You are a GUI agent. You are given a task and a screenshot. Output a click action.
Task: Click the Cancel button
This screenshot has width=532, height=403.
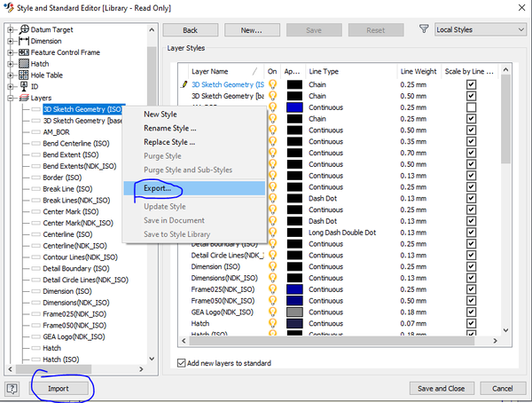click(503, 389)
